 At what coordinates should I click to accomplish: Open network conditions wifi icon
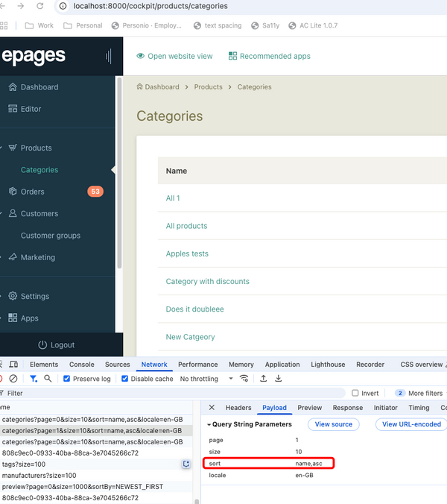(x=244, y=378)
